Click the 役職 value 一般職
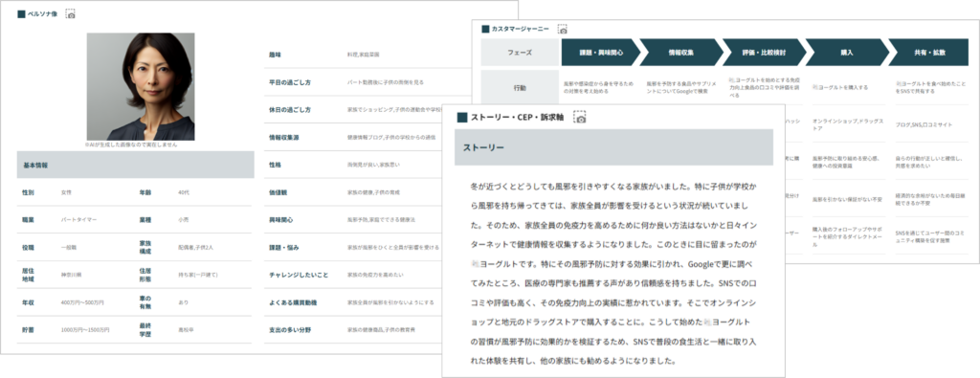The width and height of the screenshot is (980, 378). 68,248
